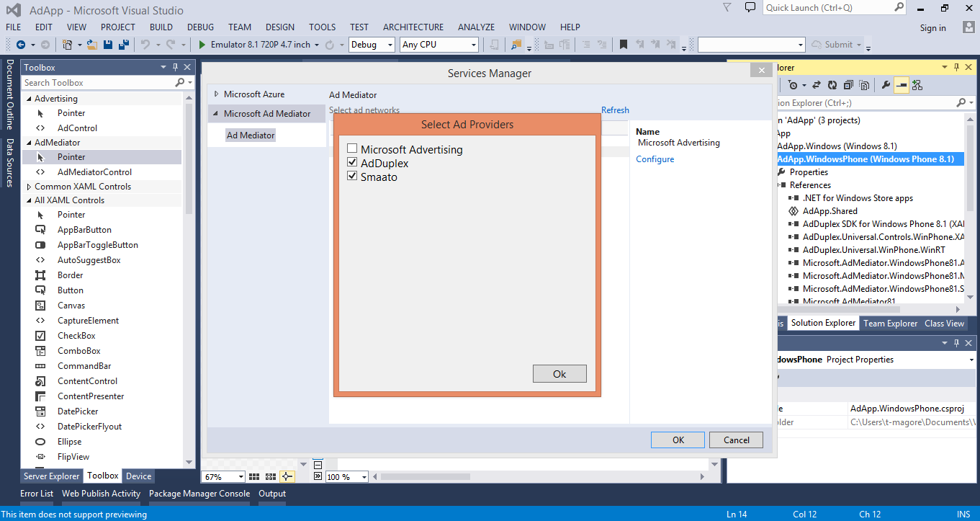
Task: Expand the Microsoft Azure node
Action: click(x=216, y=94)
